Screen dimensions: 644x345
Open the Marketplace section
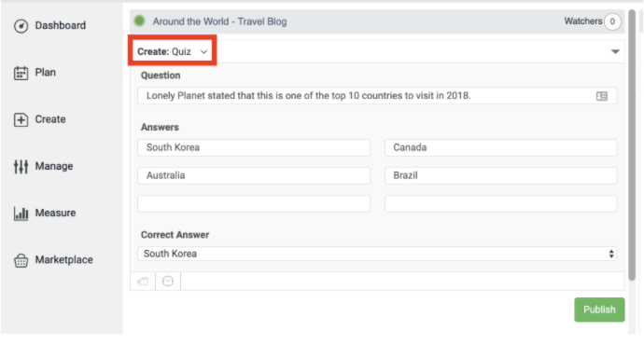pyautogui.click(x=64, y=259)
